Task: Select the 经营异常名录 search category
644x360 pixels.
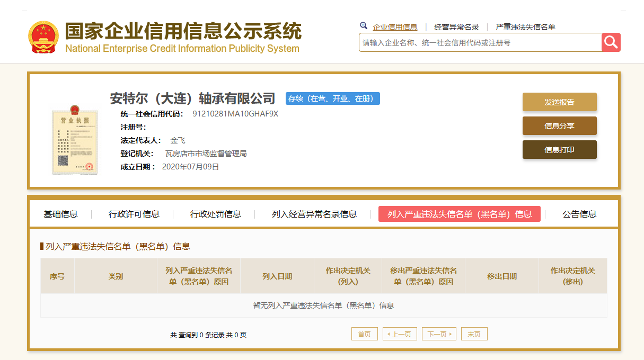Action: click(x=456, y=27)
